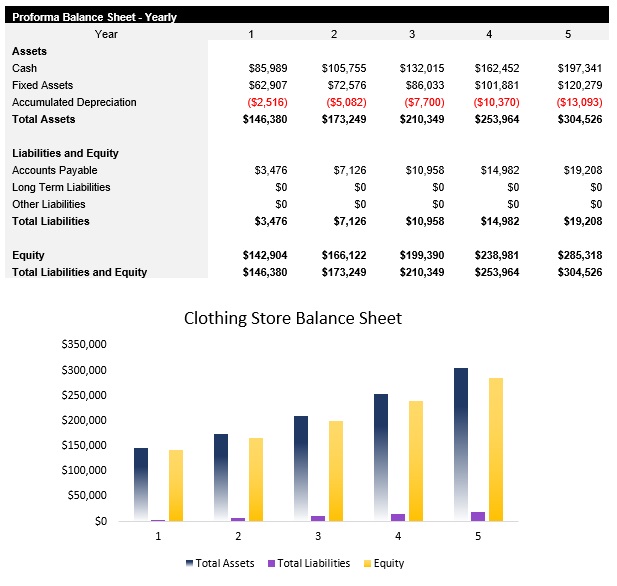Viewport: 617px width, 586px height.
Task: Click the Year 3 Equity bar
Action: pyautogui.click(x=336, y=471)
